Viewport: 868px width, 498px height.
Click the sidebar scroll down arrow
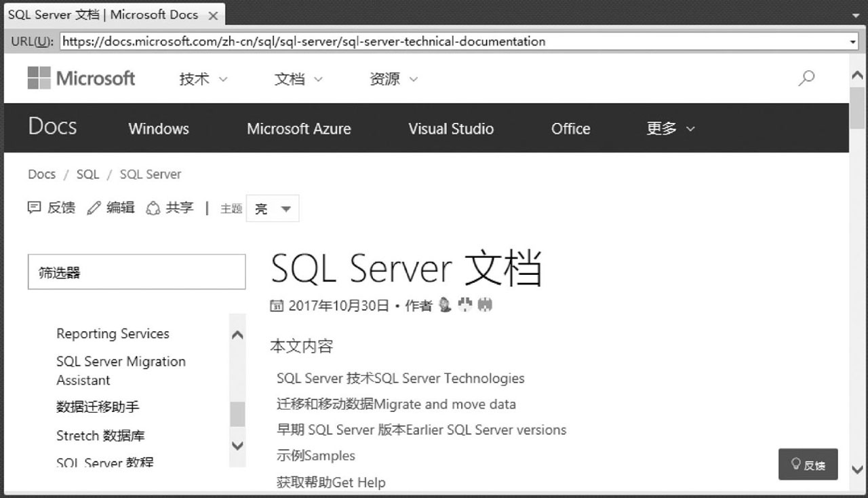tap(237, 446)
